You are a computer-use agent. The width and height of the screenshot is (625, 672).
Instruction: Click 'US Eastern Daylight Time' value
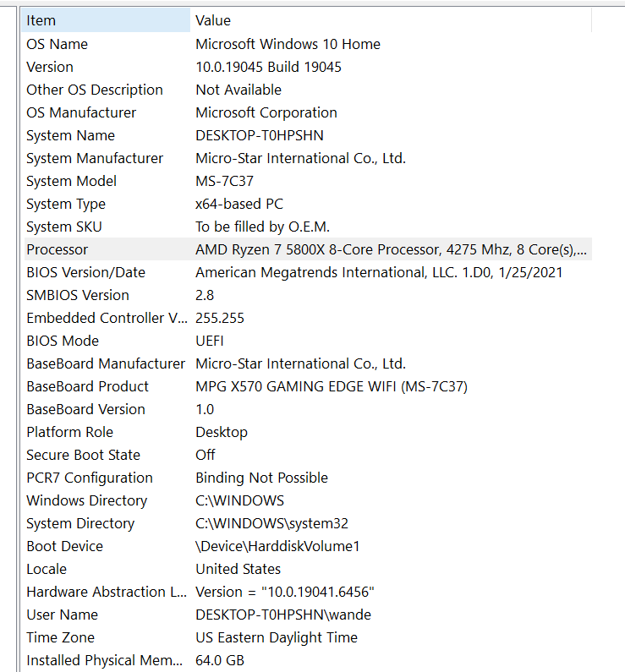(277, 636)
